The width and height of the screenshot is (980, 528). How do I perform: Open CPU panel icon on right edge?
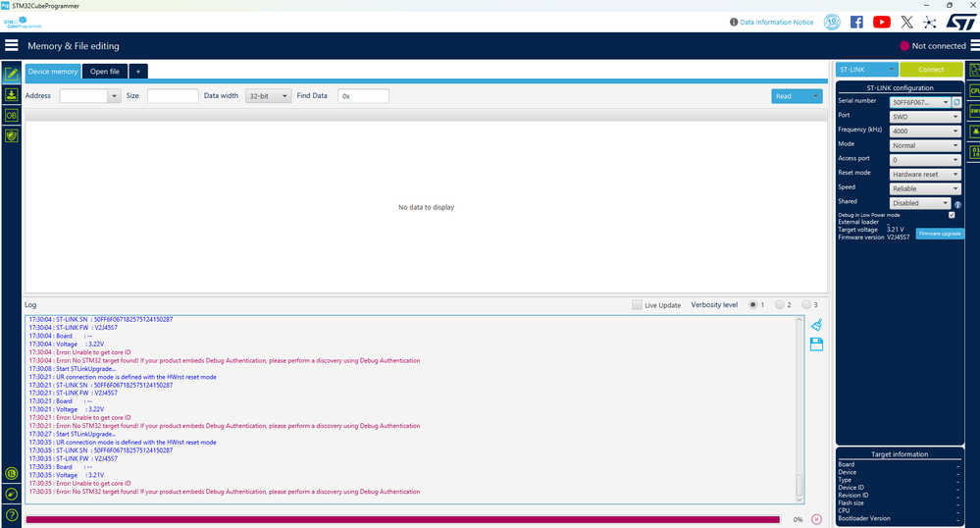click(x=974, y=90)
